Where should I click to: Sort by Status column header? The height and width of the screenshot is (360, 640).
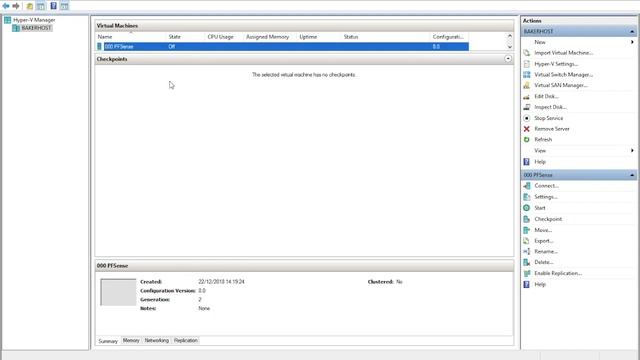(x=351, y=37)
